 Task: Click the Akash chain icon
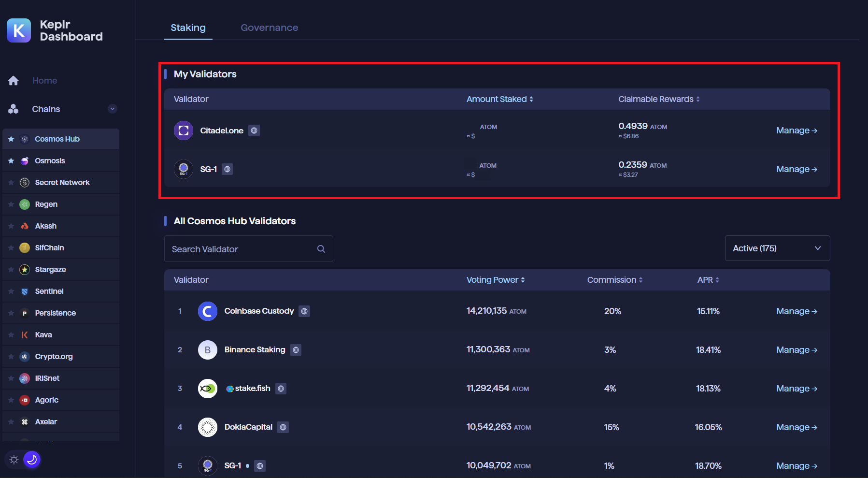(x=25, y=226)
